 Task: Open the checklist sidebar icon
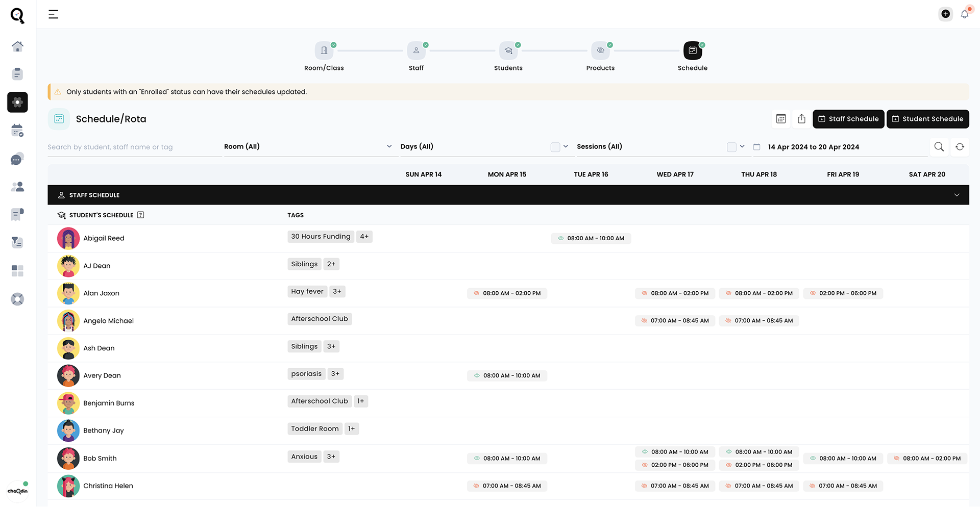point(17,242)
